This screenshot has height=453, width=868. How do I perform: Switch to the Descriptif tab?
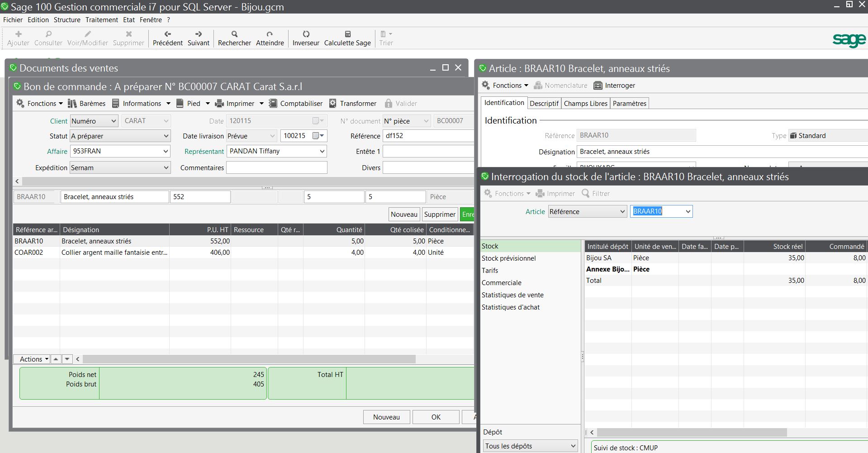[544, 103]
